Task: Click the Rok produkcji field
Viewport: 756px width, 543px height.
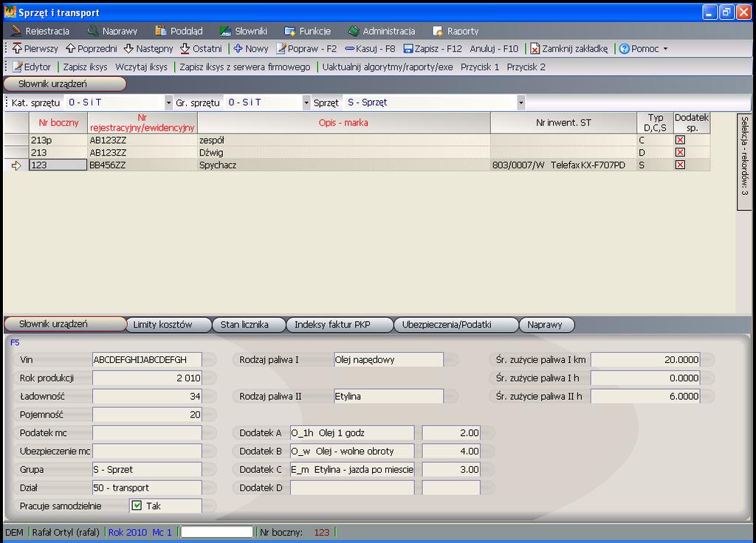Action: point(147,378)
